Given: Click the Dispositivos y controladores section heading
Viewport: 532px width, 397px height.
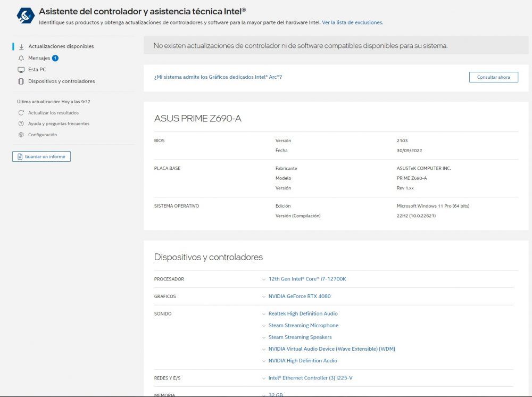Looking at the screenshot, I should (209, 257).
